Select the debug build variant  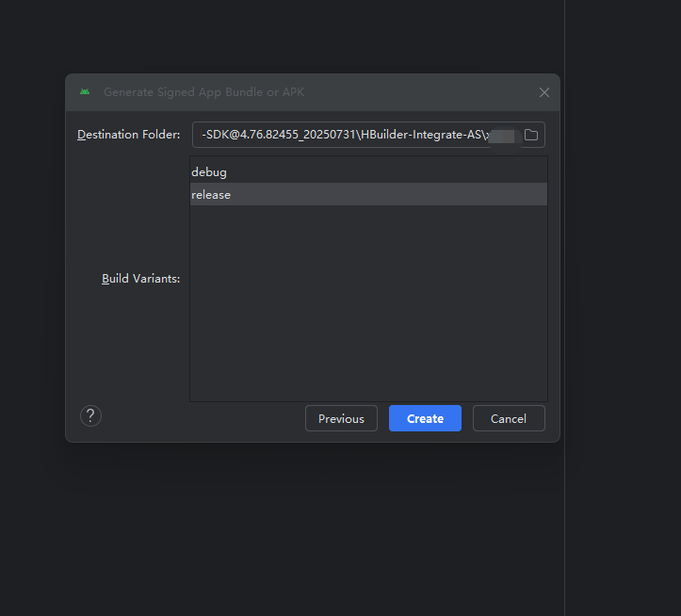(209, 172)
